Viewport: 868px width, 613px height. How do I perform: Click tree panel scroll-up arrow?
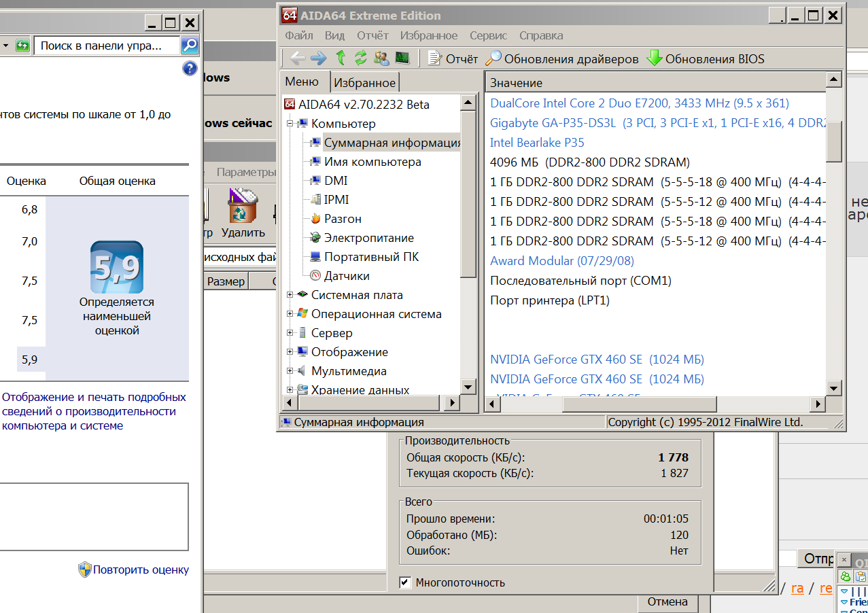468,103
